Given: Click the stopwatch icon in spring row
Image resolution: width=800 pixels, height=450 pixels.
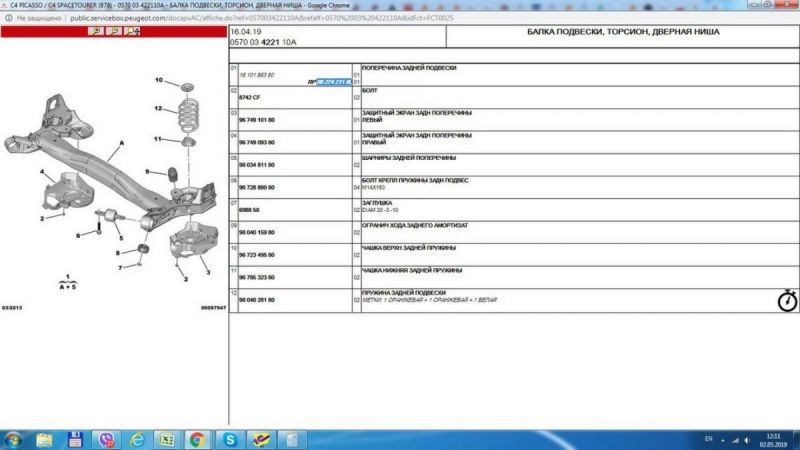Looking at the screenshot, I should pos(786,299).
